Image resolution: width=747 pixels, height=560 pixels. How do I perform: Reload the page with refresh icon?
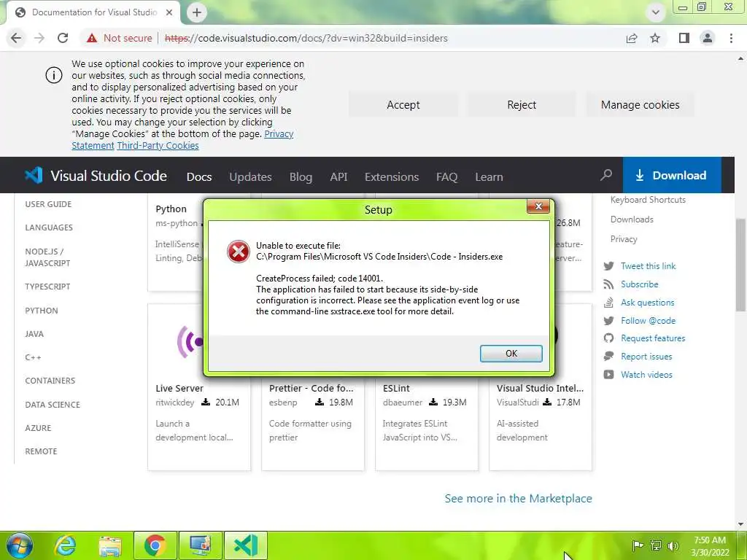click(63, 38)
